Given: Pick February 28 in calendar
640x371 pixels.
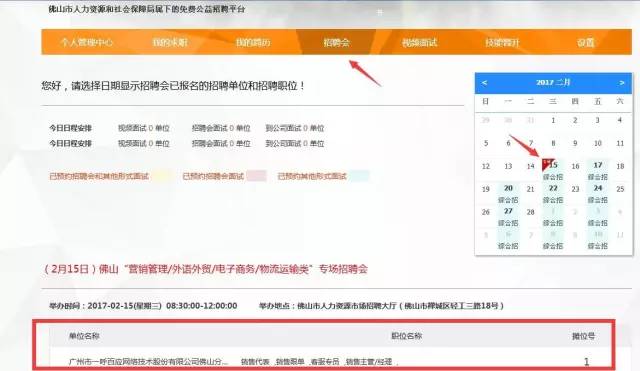Looking at the screenshot, I should [x=530, y=212].
